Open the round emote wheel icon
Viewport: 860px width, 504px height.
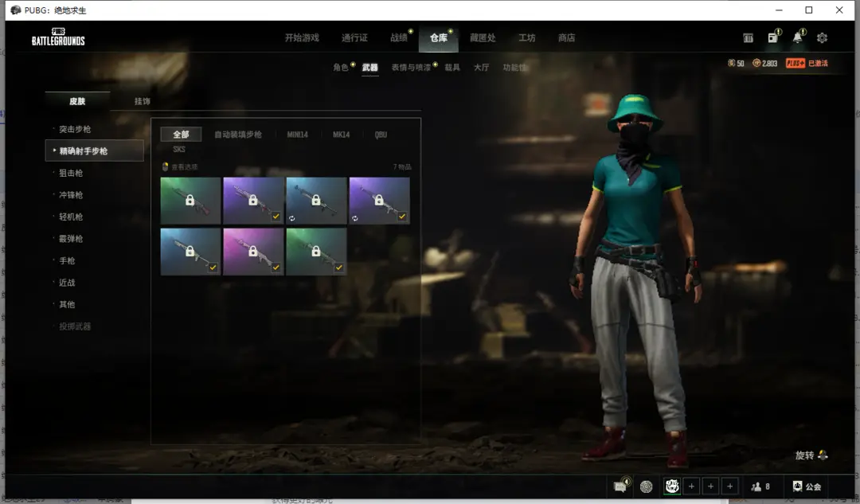click(646, 486)
